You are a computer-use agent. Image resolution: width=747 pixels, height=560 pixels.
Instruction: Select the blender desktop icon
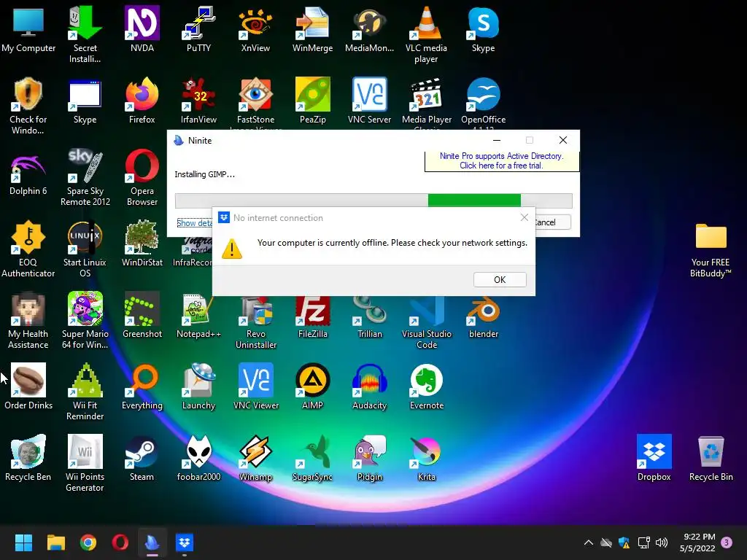[483, 315]
